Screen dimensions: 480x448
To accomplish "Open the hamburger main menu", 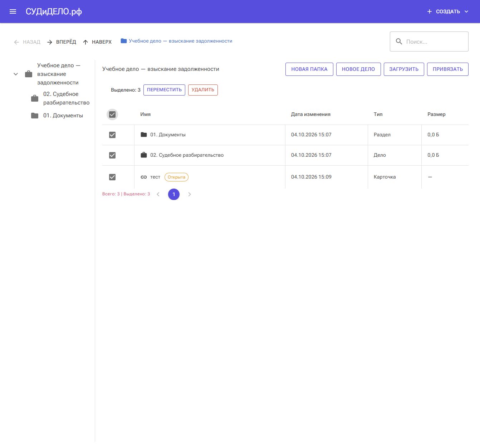I will (x=13, y=11).
